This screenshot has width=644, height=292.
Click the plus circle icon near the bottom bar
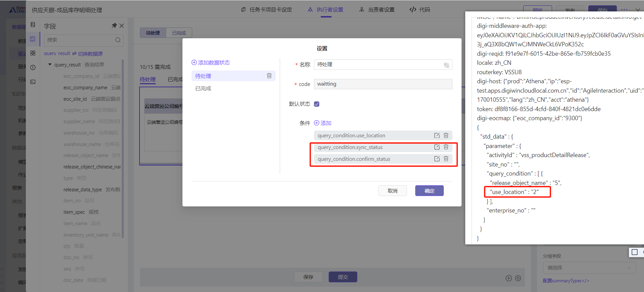[509, 278]
